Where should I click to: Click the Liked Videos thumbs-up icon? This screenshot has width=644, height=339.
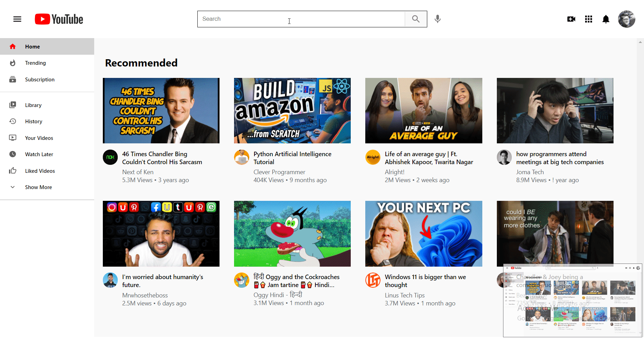pos(13,170)
